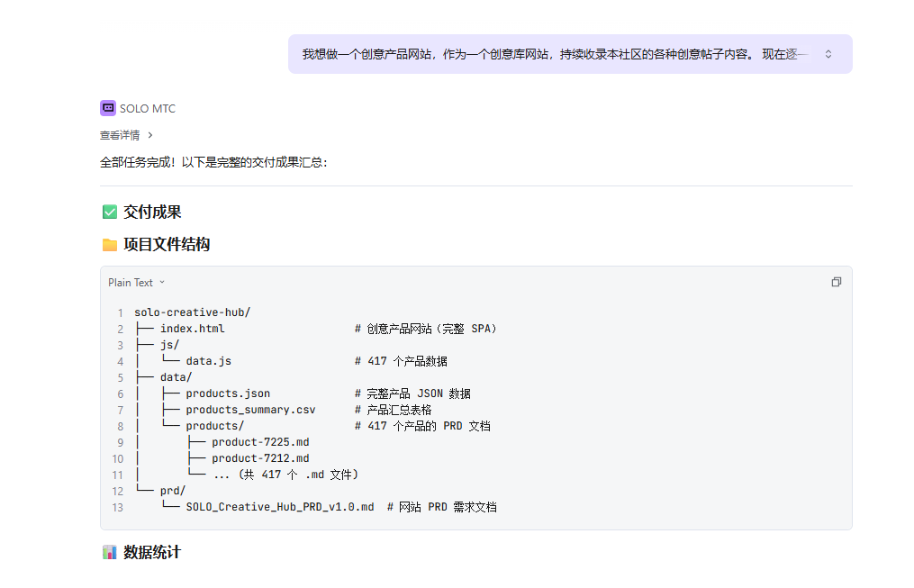Expand the collapsed user message chevron
This screenshot has width=914, height=588.
(828, 54)
